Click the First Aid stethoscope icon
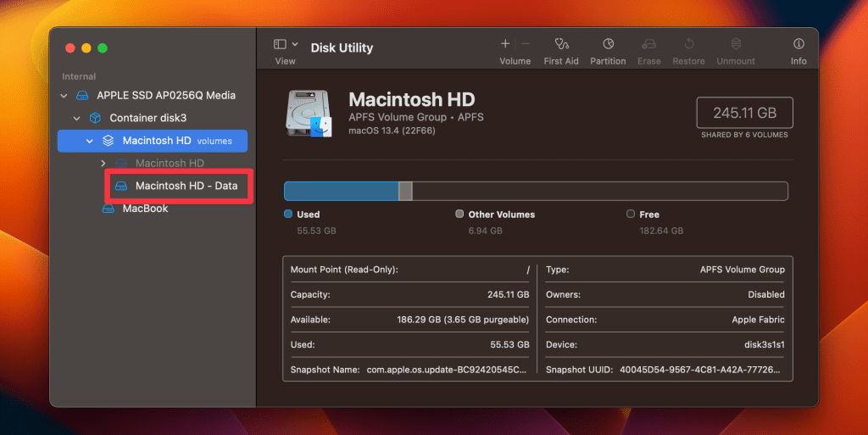Image resolution: width=868 pixels, height=435 pixels. tap(561, 44)
